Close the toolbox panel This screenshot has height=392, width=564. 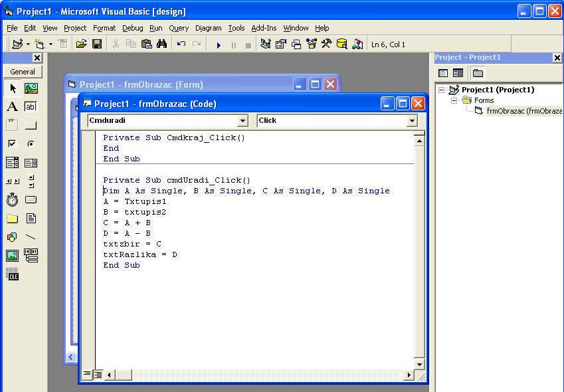coord(37,58)
